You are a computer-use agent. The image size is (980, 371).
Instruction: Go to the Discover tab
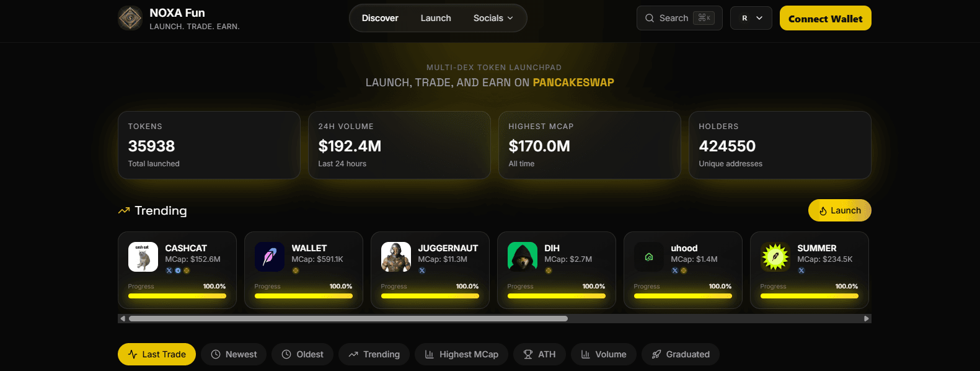point(380,18)
